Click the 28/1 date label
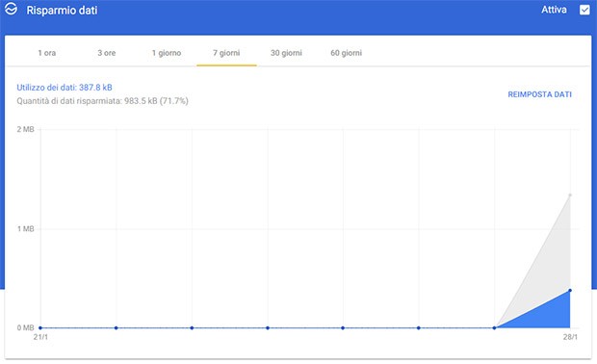Screen dimensions: 597x364 pyautogui.click(x=570, y=337)
